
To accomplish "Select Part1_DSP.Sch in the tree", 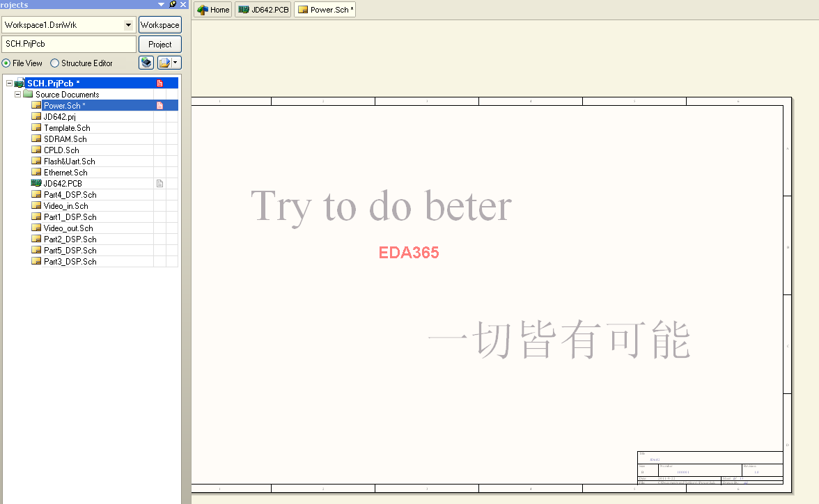I will click(x=70, y=216).
